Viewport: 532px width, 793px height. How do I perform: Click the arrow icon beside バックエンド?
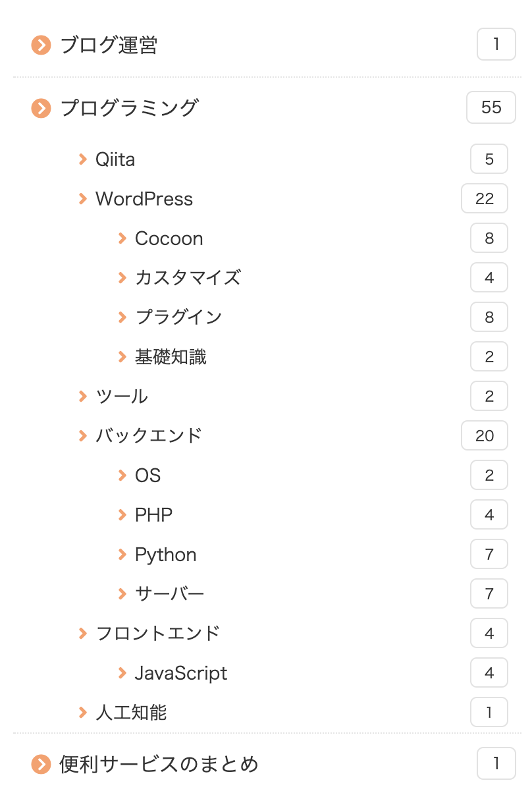[82, 435]
